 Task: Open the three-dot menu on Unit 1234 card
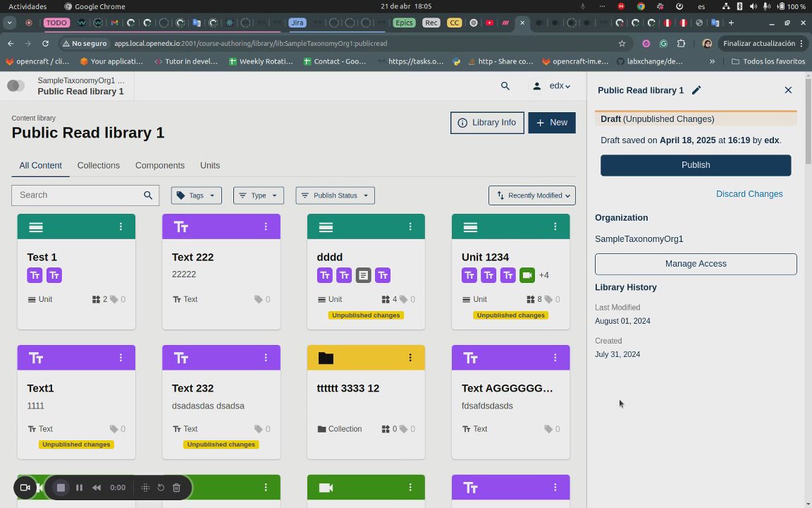[x=555, y=226]
